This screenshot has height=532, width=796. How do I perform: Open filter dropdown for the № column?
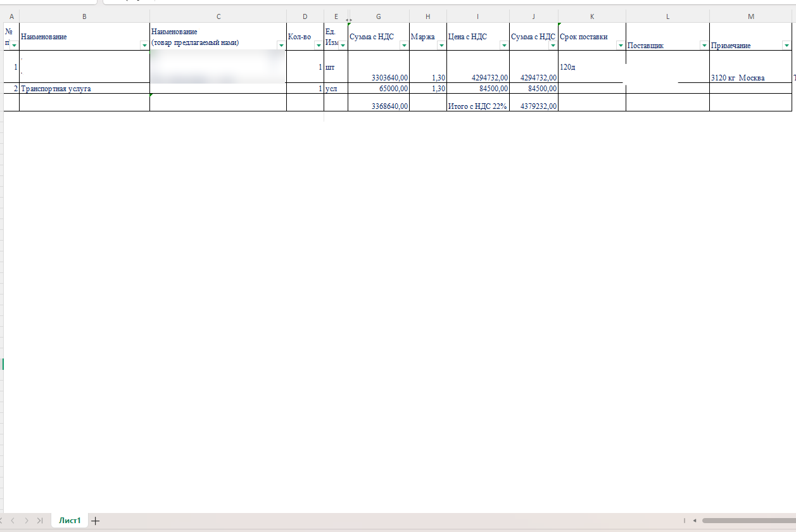point(14,45)
